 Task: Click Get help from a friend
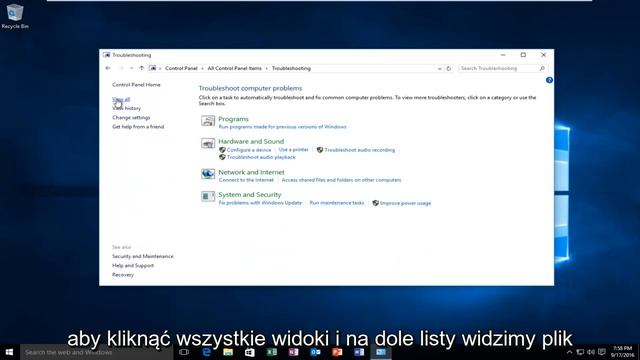(x=138, y=127)
